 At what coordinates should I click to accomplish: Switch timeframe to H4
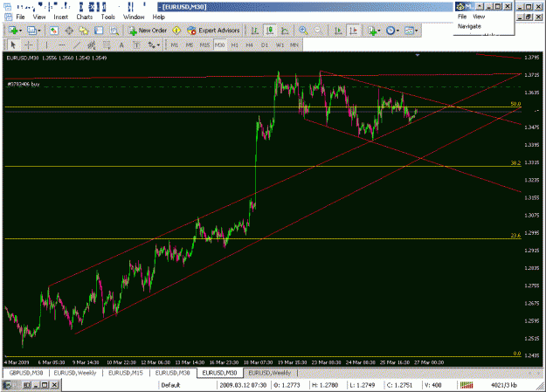coord(249,45)
